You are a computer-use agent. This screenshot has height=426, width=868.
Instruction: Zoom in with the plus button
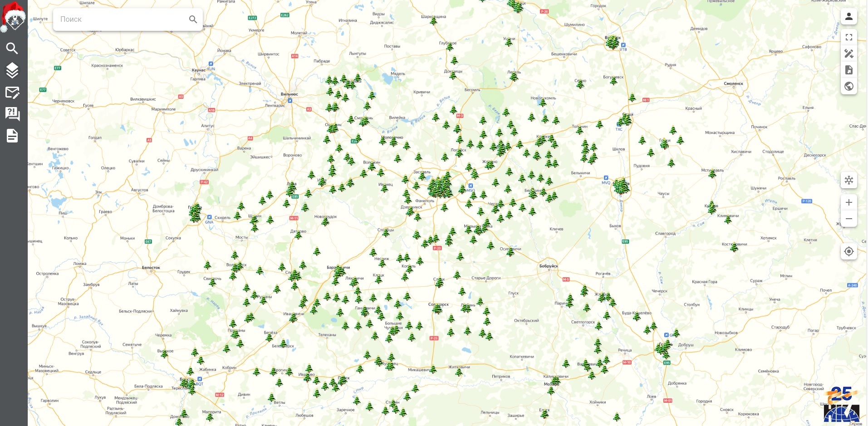pos(848,202)
